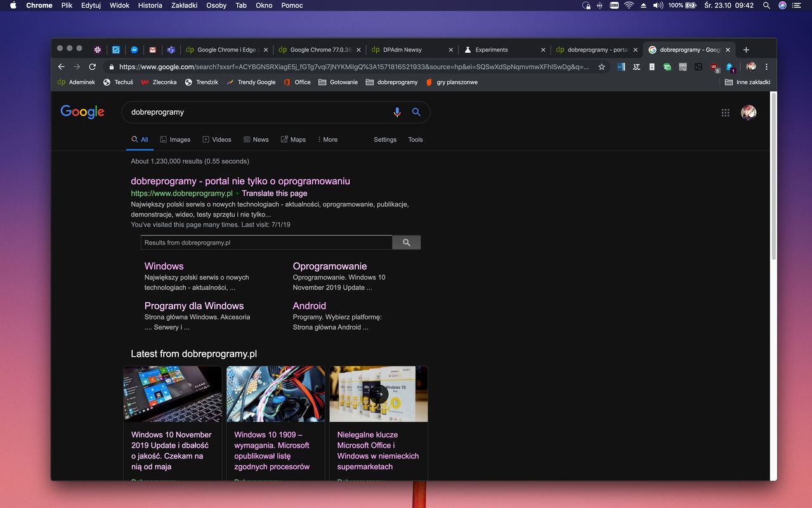This screenshot has height=508, width=812.
Task: Expand the More search options menu
Action: [x=327, y=140]
